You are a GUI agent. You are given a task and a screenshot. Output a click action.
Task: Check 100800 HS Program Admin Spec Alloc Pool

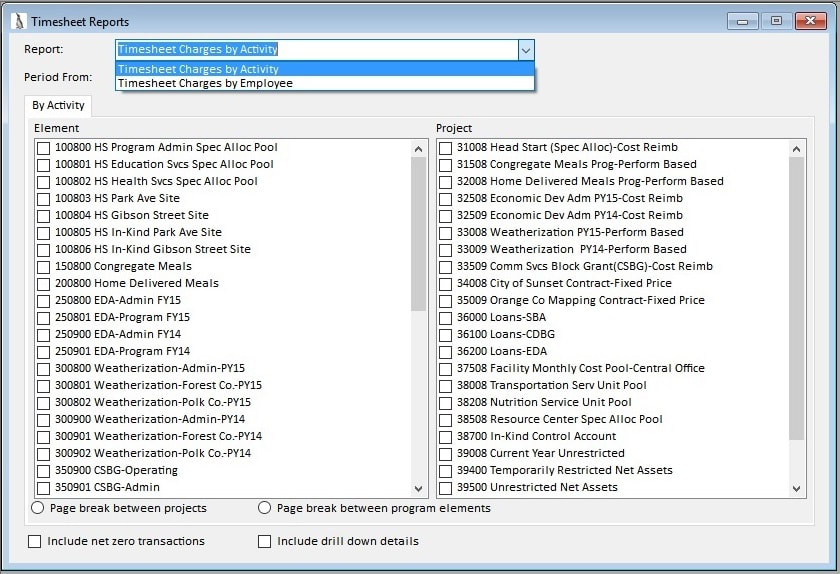point(43,148)
